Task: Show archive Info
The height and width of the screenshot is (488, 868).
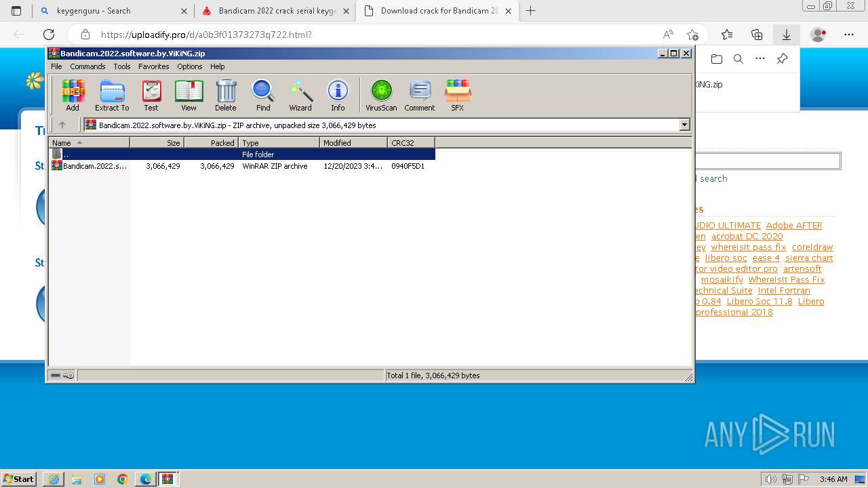Action: [338, 95]
